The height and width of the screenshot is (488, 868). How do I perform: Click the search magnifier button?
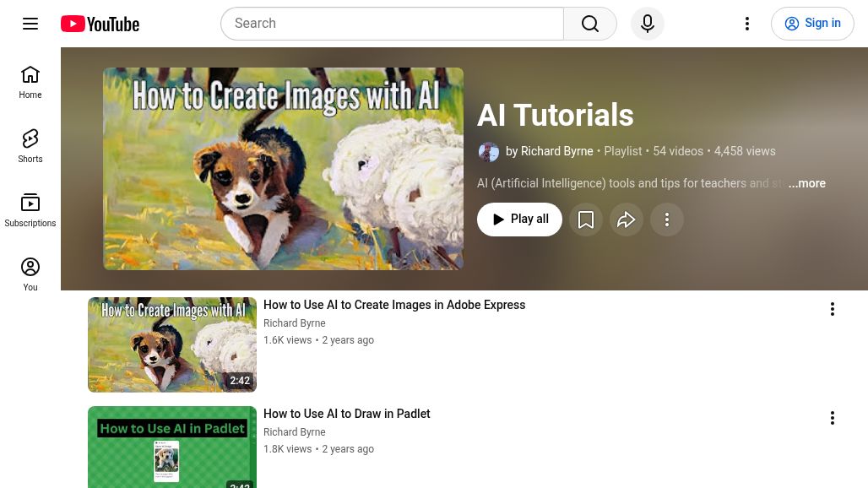pos(590,24)
